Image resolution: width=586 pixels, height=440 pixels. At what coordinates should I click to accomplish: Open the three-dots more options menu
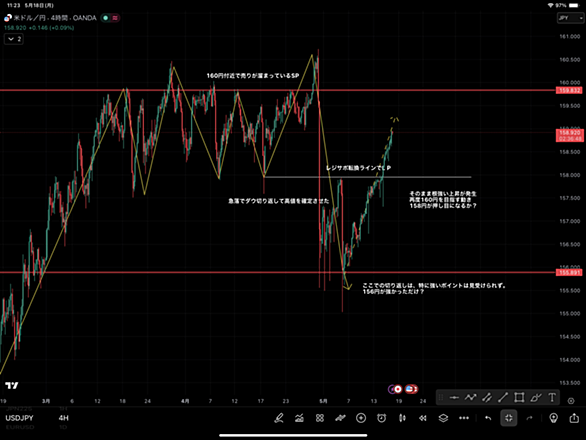(464, 418)
